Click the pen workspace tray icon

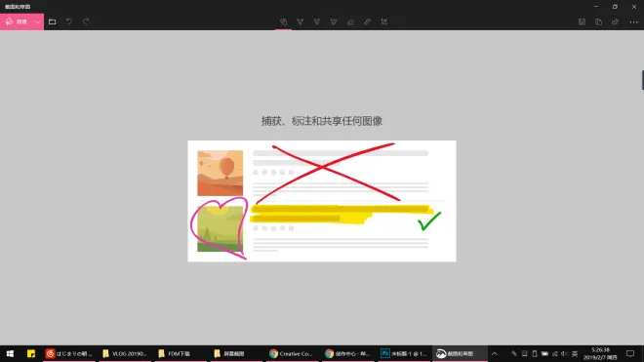coord(514,354)
